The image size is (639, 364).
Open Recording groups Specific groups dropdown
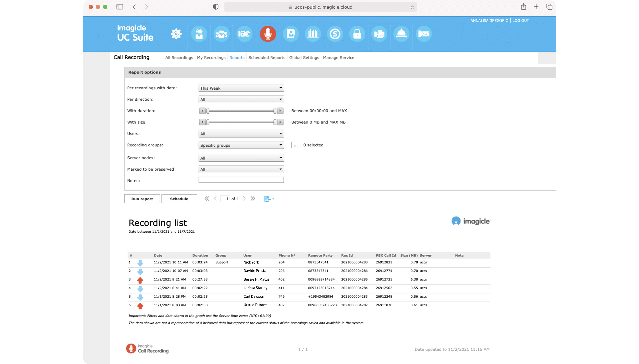[x=241, y=145]
